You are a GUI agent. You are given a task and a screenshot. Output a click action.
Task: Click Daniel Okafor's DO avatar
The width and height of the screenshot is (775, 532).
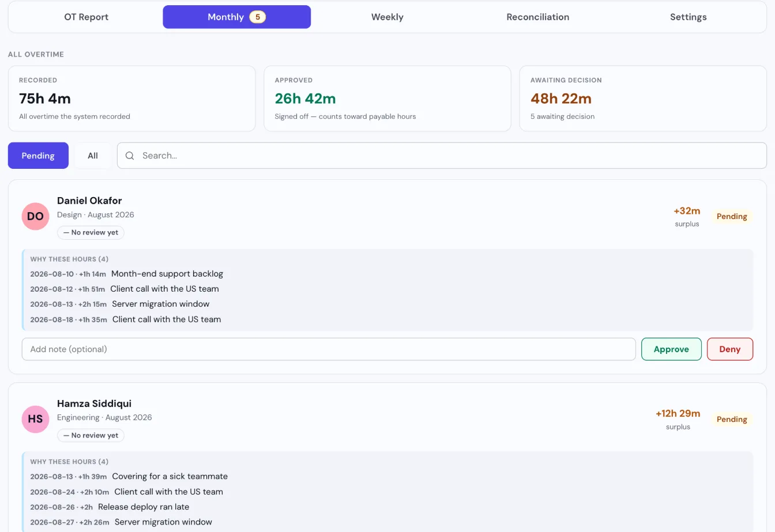[x=35, y=216]
